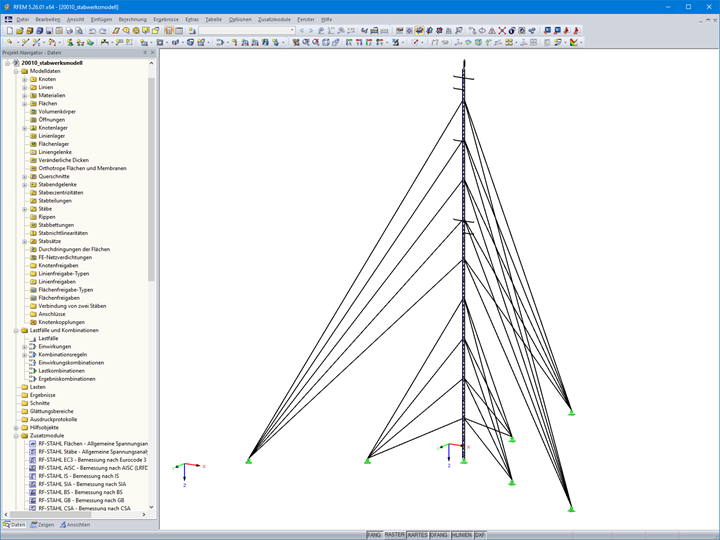Switch to the Zeigen navigator tab
This screenshot has width=720, height=540.
pos(42,525)
